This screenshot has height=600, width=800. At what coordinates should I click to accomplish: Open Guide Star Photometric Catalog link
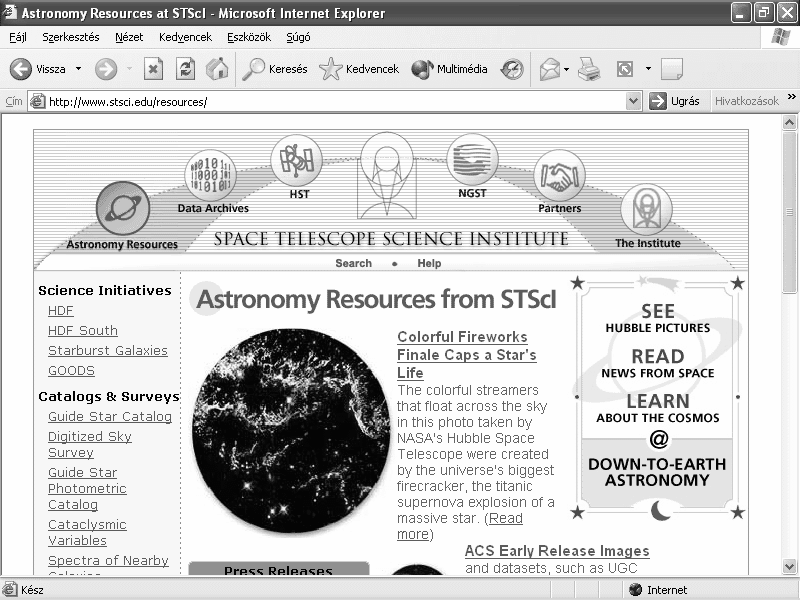(x=87, y=488)
